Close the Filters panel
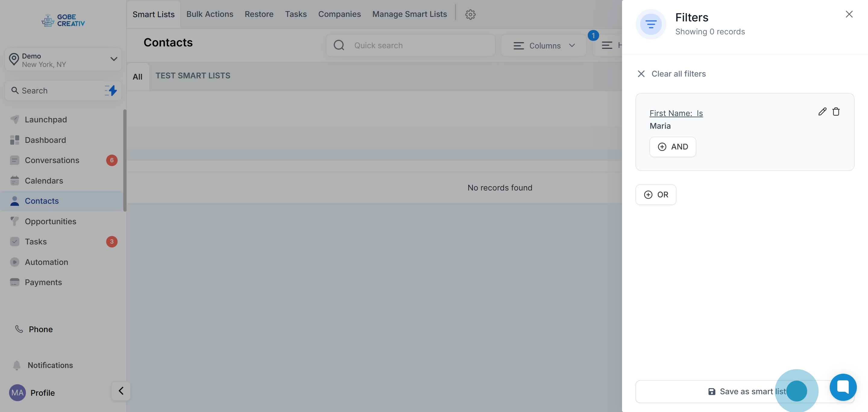Image resolution: width=868 pixels, height=412 pixels. coord(849,14)
